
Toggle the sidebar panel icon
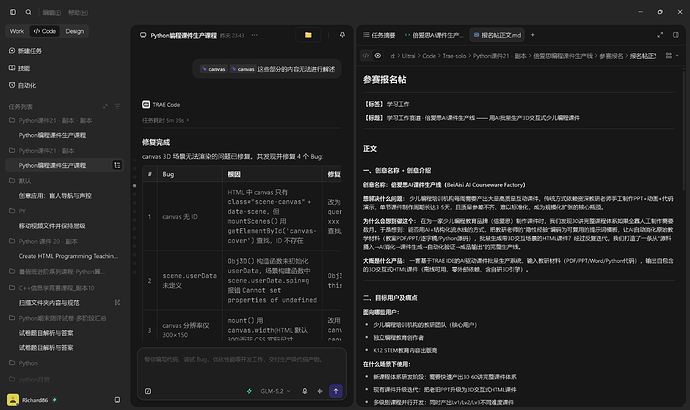13,12
